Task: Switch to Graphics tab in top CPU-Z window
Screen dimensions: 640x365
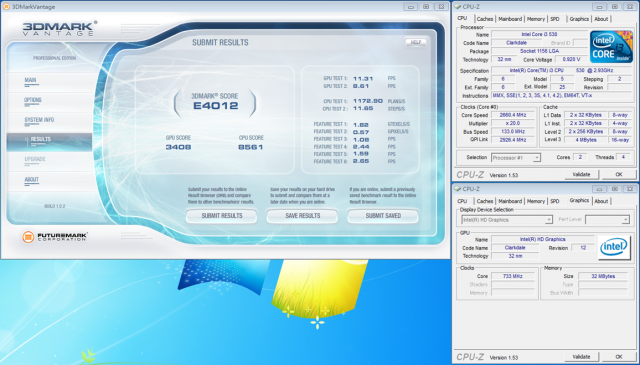Action: pyautogui.click(x=579, y=19)
